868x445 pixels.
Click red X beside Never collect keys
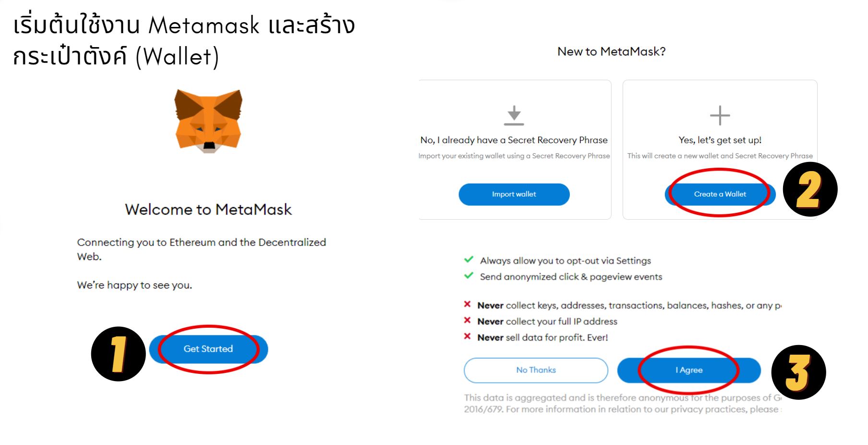pos(467,304)
